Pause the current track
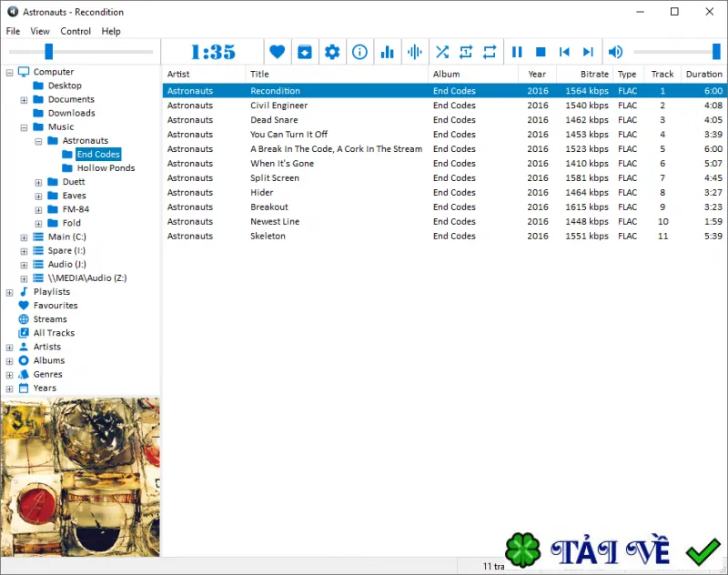 (x=517, y=52)
